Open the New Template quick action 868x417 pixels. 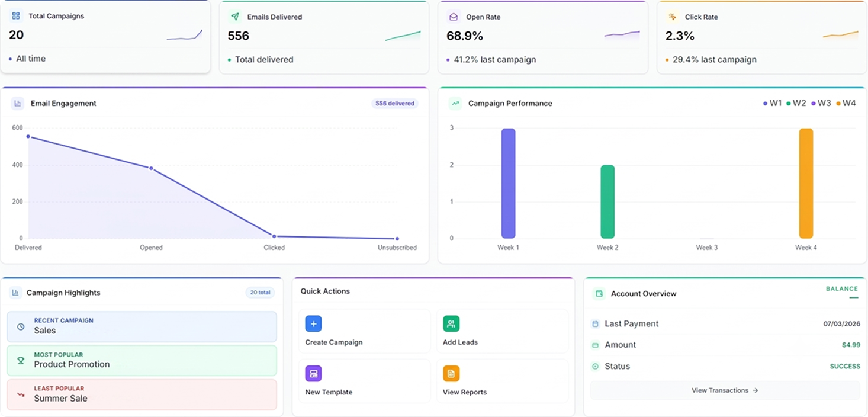[x=364, y=381]
